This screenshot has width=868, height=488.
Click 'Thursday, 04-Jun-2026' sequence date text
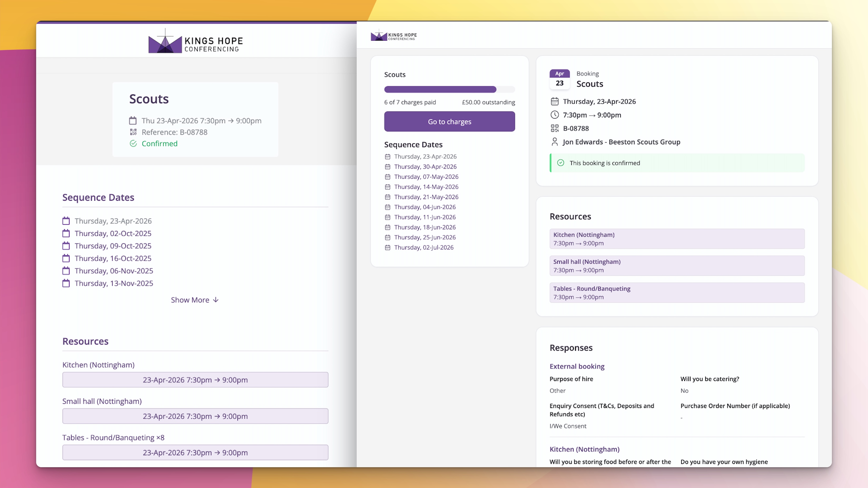(x=425, y=207)
